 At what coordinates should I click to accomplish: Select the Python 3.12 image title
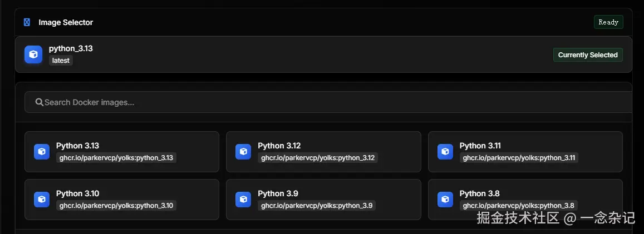pyautogui.click(x=279, y=146)
